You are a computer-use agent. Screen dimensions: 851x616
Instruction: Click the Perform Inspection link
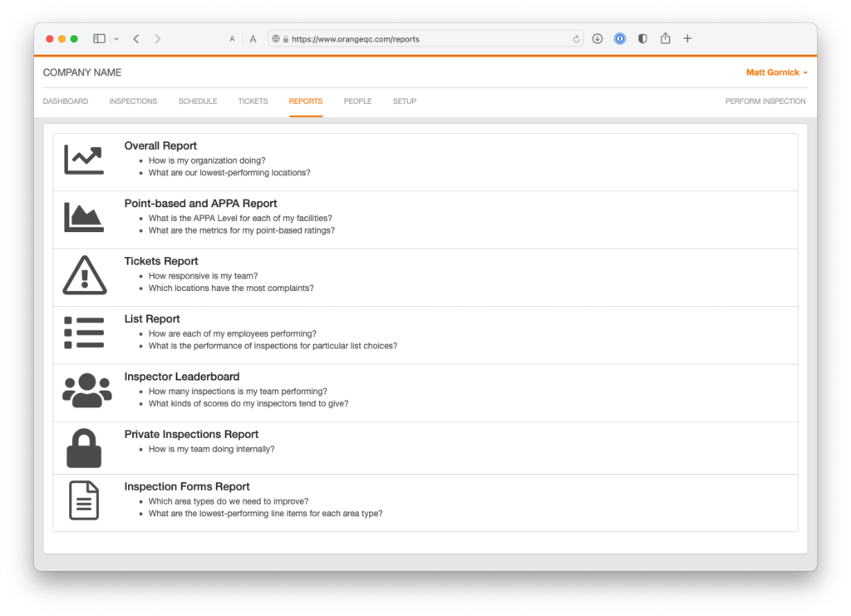point(765,101)
